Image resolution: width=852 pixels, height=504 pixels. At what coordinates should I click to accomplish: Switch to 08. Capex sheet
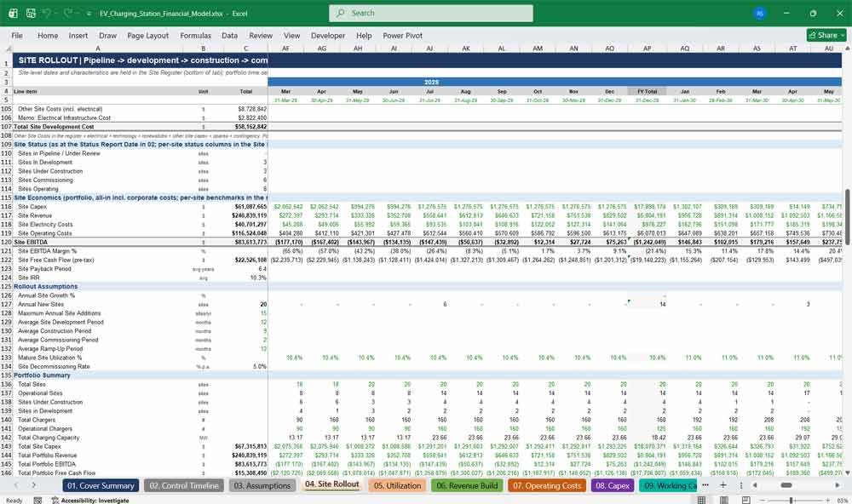pos(613,485)
